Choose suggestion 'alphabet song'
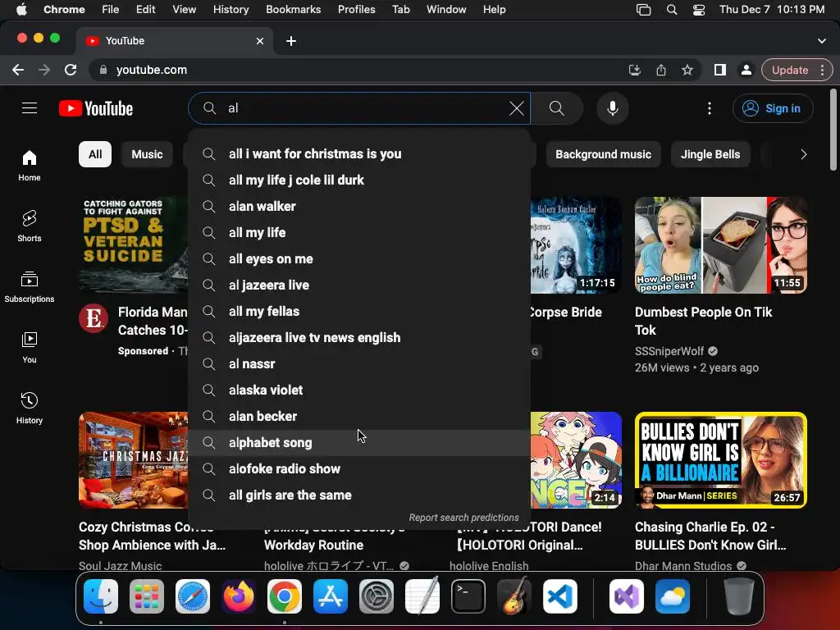 click(359, 442)
